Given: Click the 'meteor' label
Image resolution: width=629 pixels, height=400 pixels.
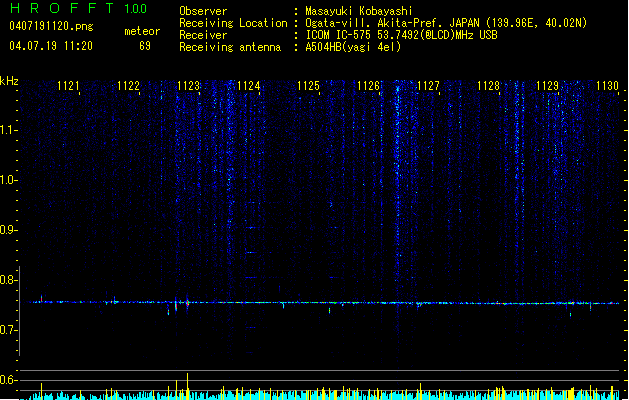Looking at the screenshot, I should [142, 31].
